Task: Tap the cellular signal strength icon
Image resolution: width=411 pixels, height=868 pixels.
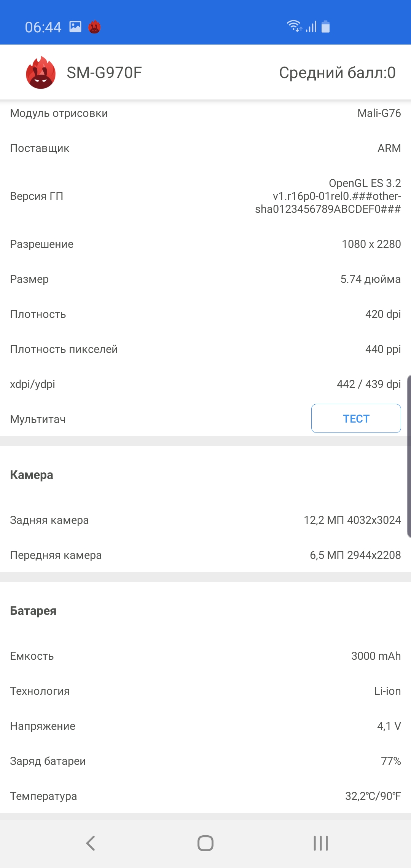Action: [x=311, y=27]
